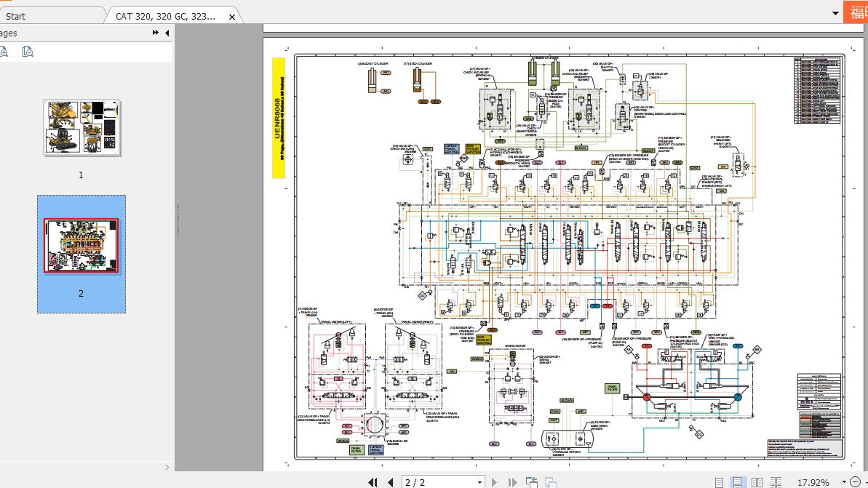This screenshot has height=488, width=868.
Task: Select the CAT 320, 320 GC document tab
Action: (x=167, y=15)
